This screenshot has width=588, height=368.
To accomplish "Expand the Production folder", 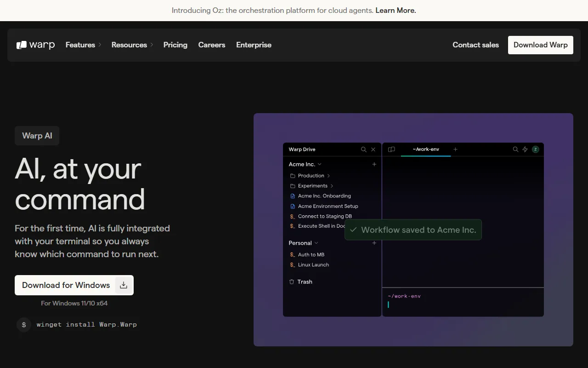I will pyautogui.click(x=311, y=176).
